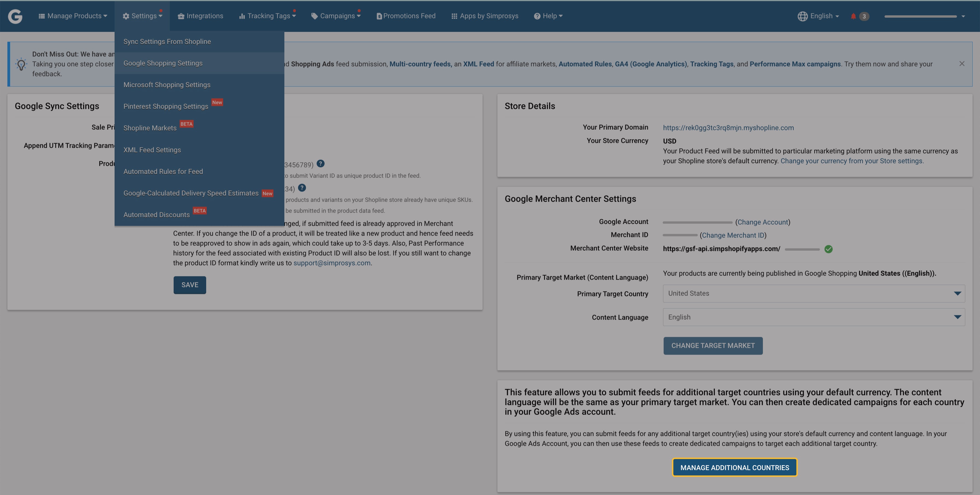Go to Integrations page
980x495 pixels.
(x=200, y=16)
